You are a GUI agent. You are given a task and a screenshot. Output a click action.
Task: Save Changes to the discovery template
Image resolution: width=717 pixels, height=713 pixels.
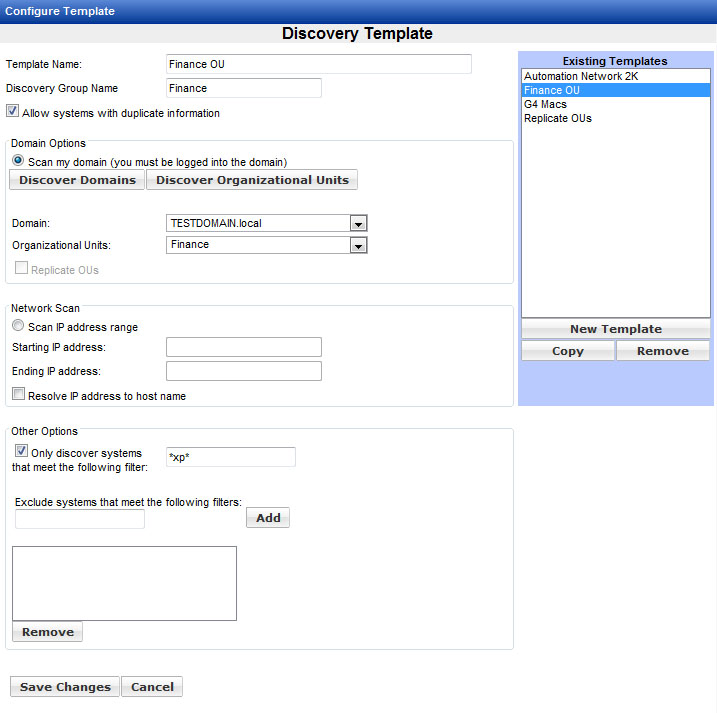[65, 687]
